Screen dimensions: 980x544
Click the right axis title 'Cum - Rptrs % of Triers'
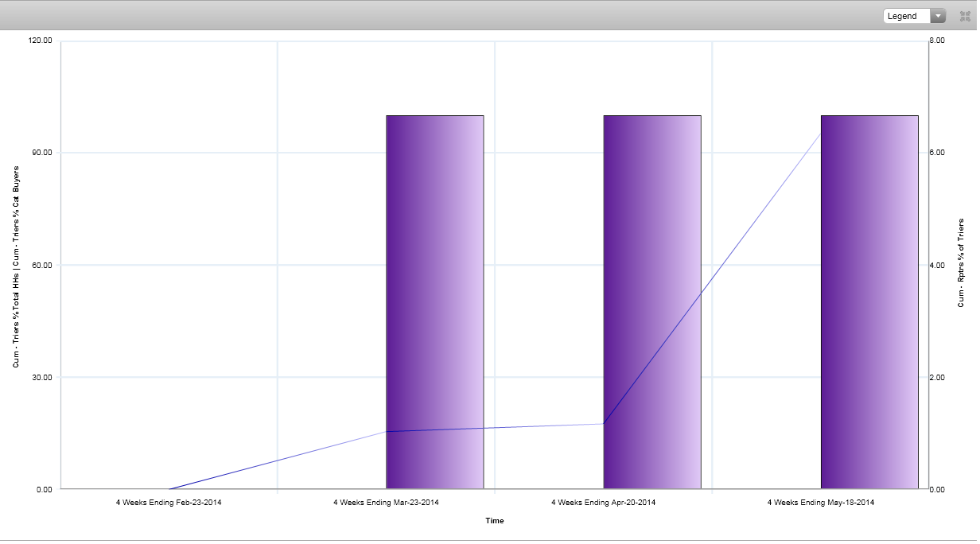[x=961, y=262]
